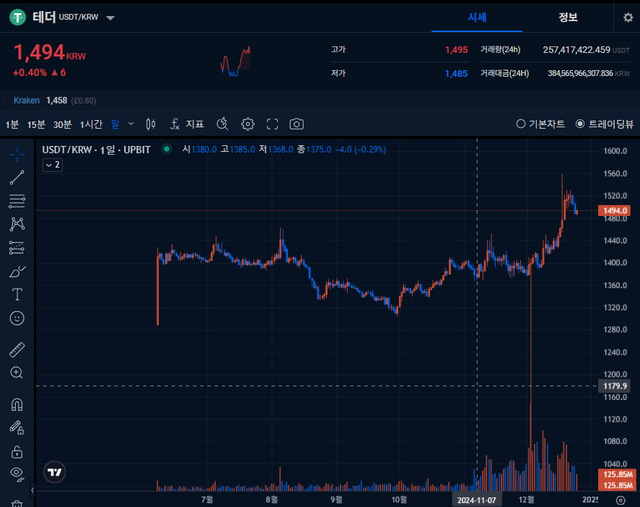Toggle visibility of all drawings
640x507 pixels.
coord(17,473)
